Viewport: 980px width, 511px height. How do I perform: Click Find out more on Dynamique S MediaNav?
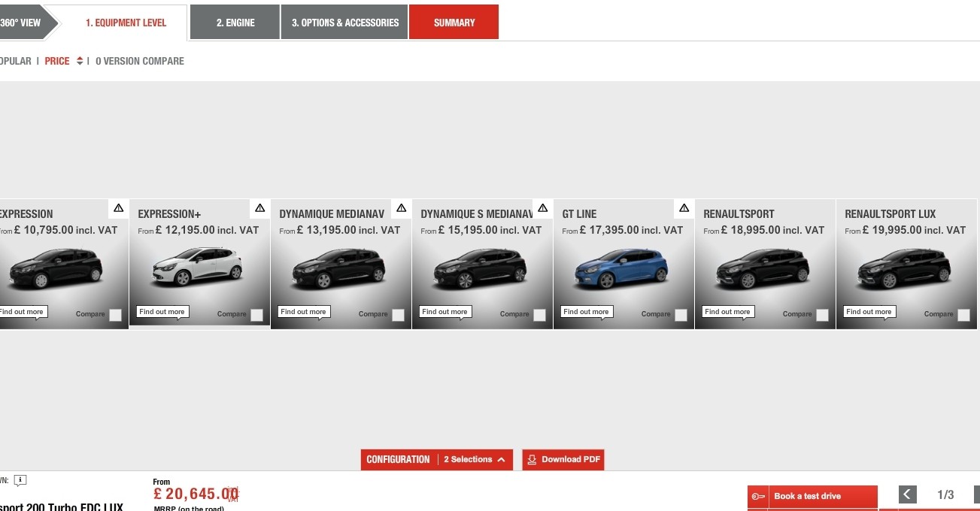tap(444, 312)
